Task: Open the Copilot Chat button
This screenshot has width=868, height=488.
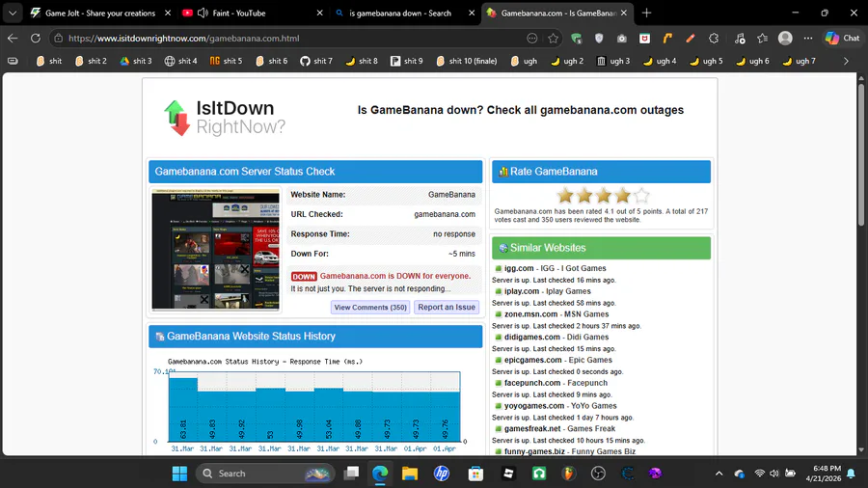Action: click(x=843, y=39)
